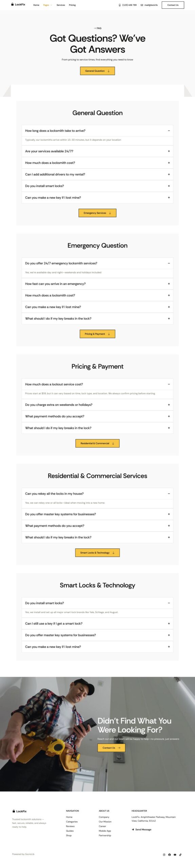
Task: Open the TikTok icon in the footer
Action: point(180,855)
